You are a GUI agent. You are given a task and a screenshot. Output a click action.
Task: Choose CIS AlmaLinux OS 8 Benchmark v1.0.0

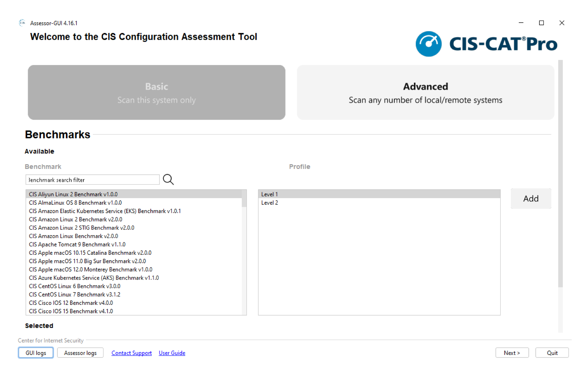click(x=75, y=203)
